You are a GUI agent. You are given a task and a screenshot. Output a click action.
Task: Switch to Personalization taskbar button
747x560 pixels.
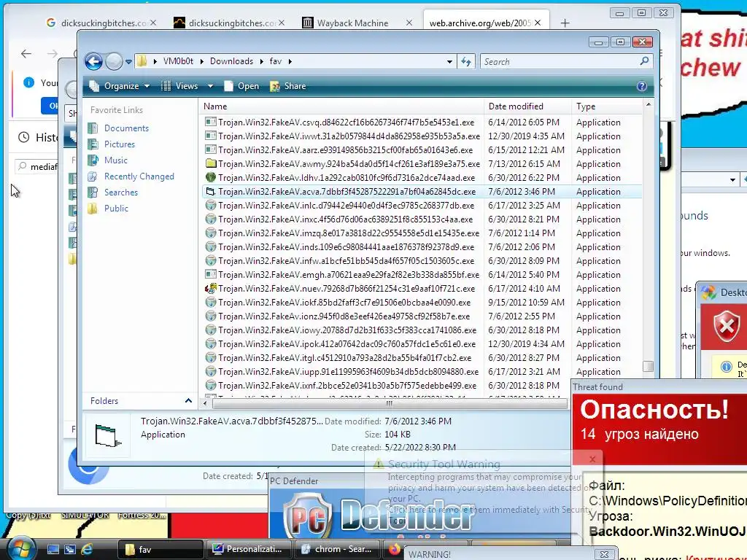[248, 549]
